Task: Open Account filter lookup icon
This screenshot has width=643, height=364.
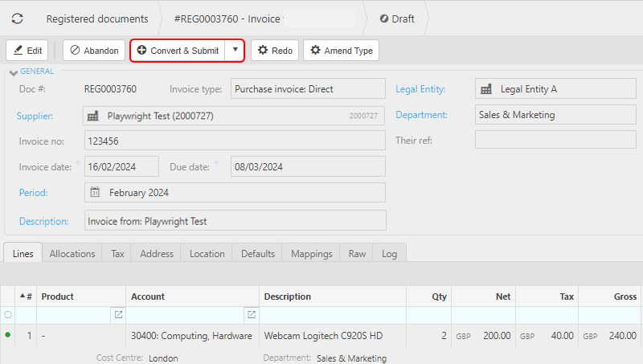Action: point(252,315)
